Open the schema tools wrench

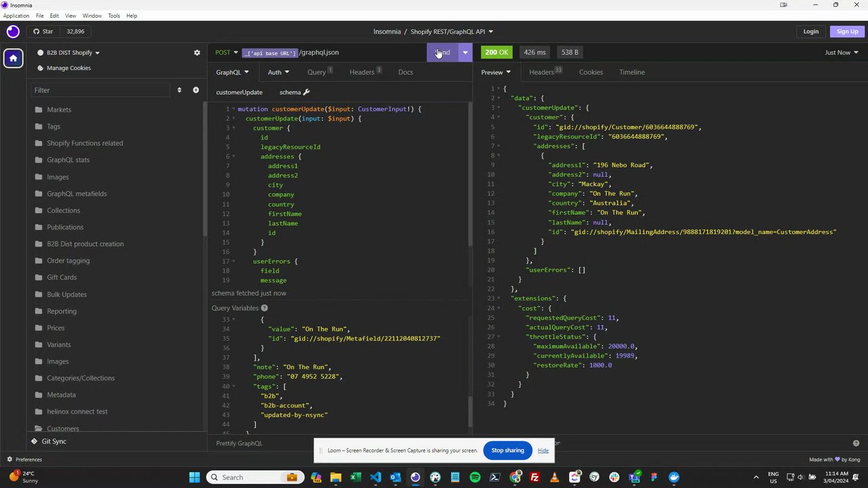pyautogui.click(x=307, y=92)
